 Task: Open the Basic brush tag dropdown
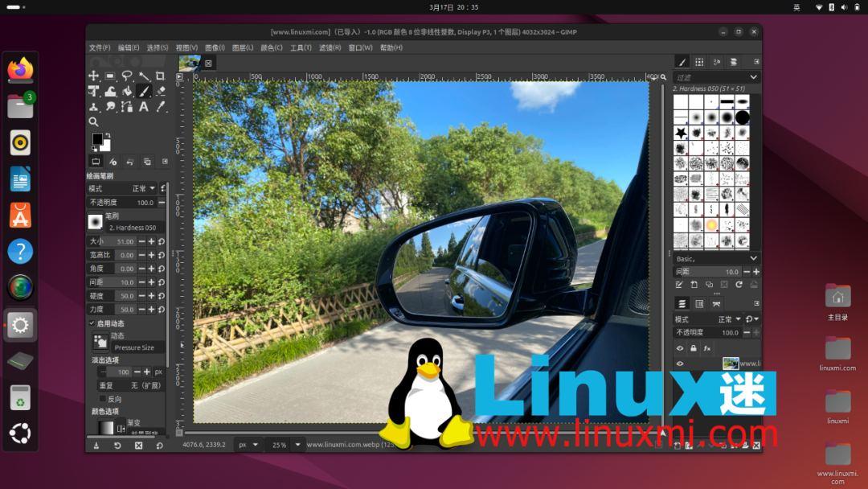point(716,259)
